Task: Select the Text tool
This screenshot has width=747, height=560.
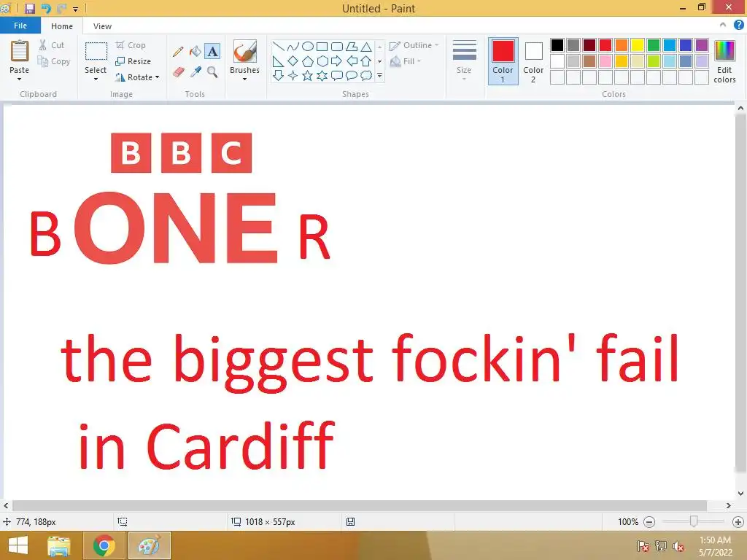Action: [212, 52]
